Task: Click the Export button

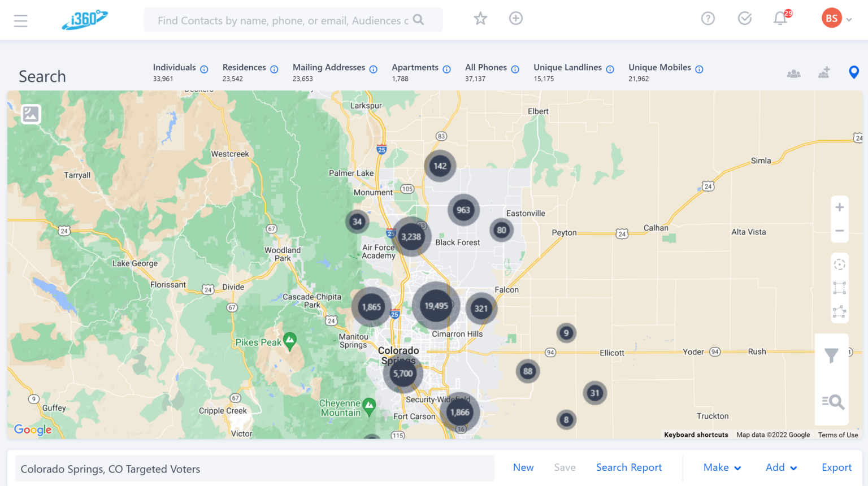Action: [836, 467]
